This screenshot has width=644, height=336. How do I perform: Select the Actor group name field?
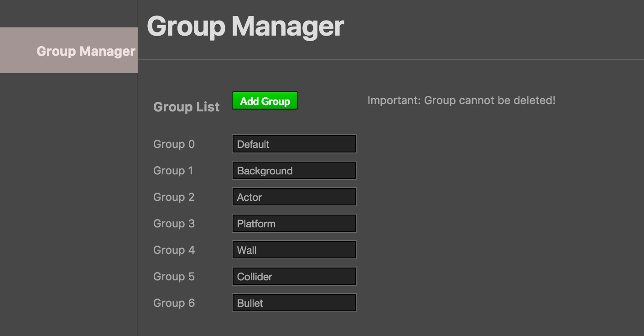tap(294, 197)
